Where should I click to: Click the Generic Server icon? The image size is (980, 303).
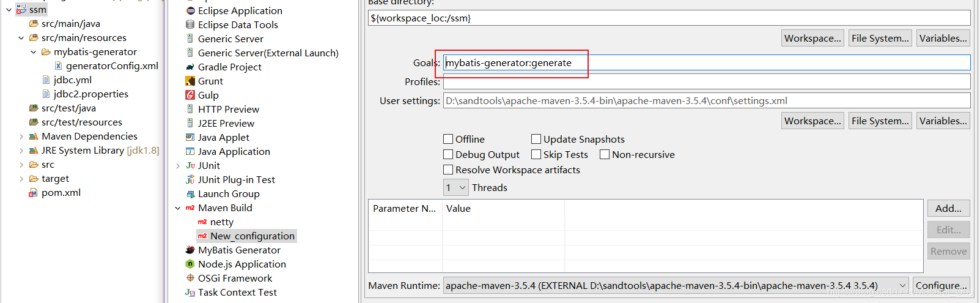[x=190, y=39]
